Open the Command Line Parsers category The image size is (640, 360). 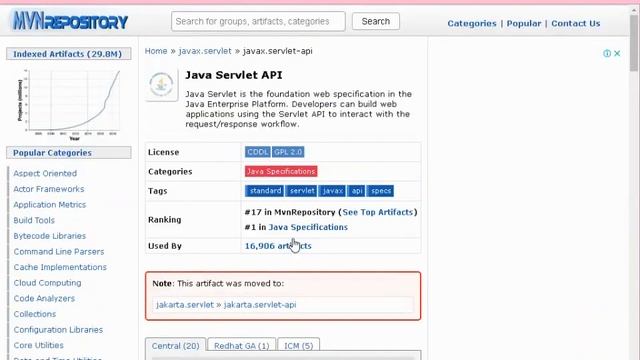(59, 251)
